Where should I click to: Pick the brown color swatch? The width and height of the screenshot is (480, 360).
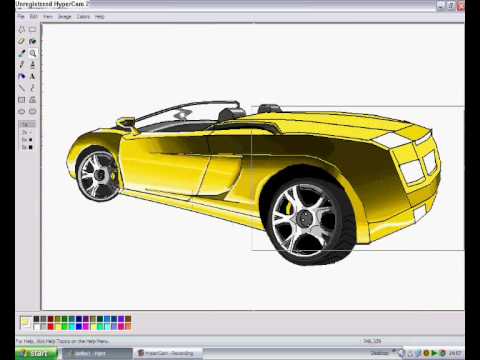tap(128, 319)
